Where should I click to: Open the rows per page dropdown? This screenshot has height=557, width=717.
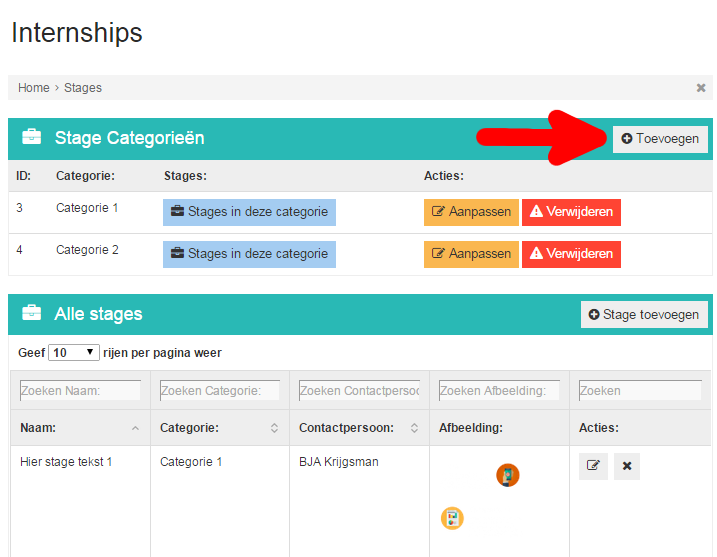pos(74,353)
